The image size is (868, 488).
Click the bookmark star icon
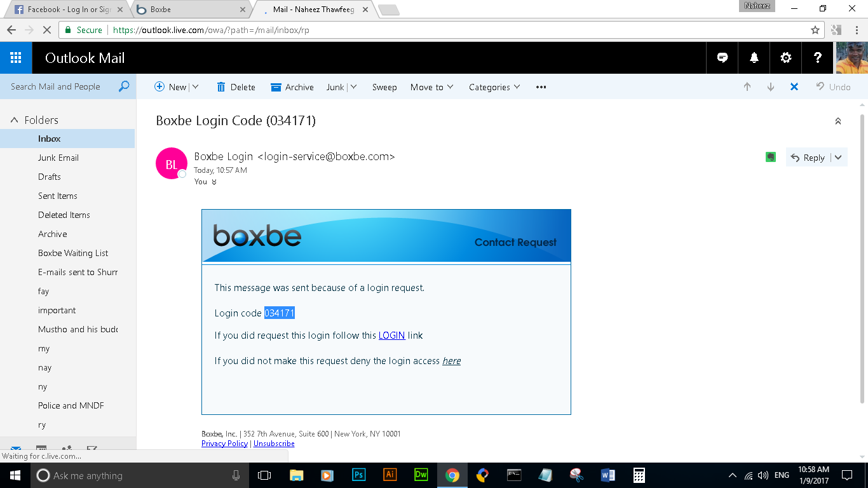coord(815,30)
